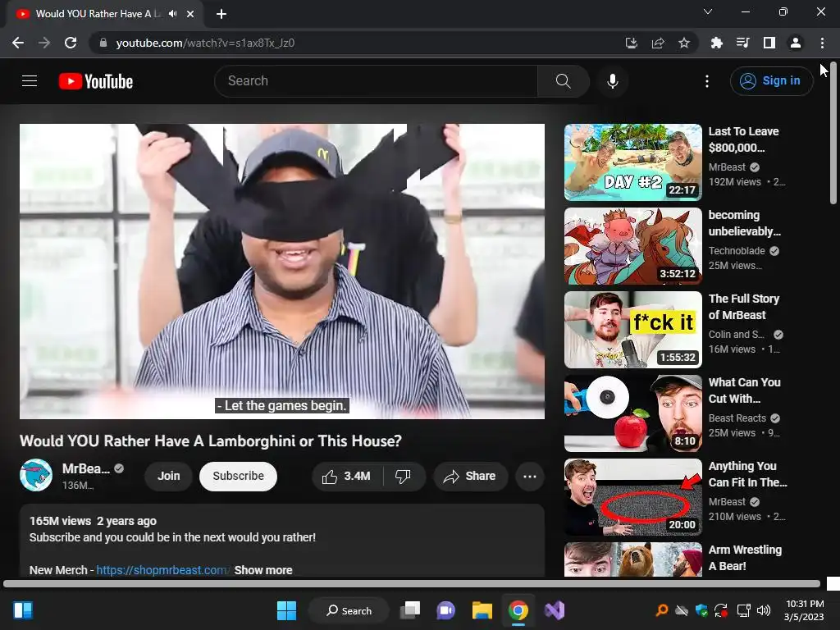Open a new tab
The height and width of the screenshot is (630, 840).
pos(221,14)
